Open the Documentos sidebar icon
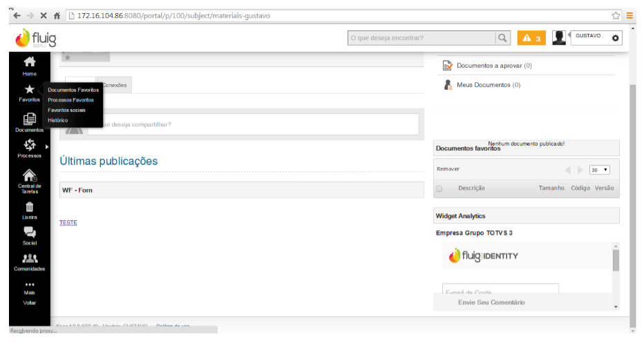Viewport: 644px width, 343px height. 30,121
